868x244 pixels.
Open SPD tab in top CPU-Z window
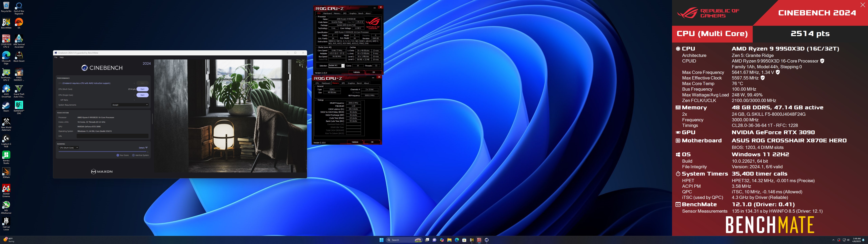click(x=345, y=14)
